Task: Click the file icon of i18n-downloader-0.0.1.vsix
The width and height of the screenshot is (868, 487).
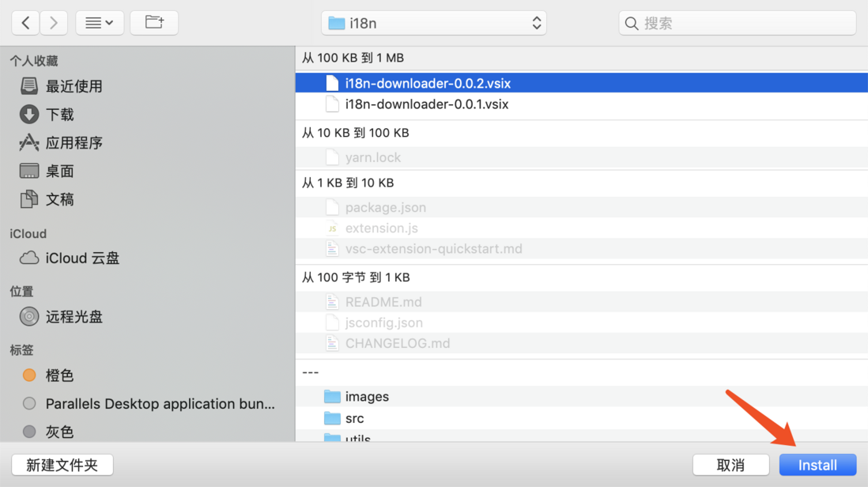Action: [332, 104]
